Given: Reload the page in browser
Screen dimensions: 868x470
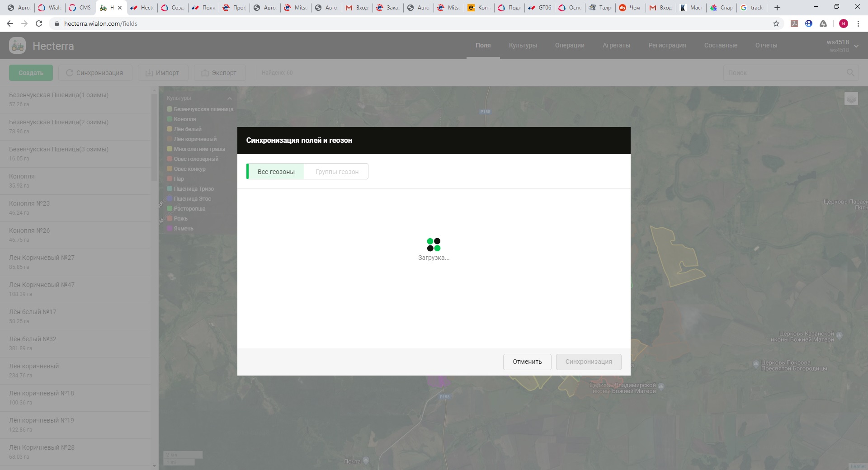Looking at the screenshot, I should coord(39,23).
